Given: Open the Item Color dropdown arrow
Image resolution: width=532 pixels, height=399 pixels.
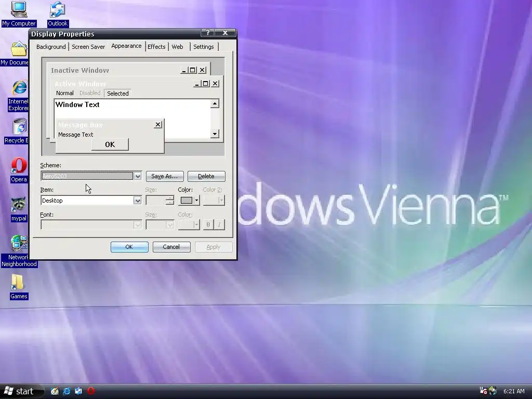Looking at the screenshot, I should coord(196,201).
